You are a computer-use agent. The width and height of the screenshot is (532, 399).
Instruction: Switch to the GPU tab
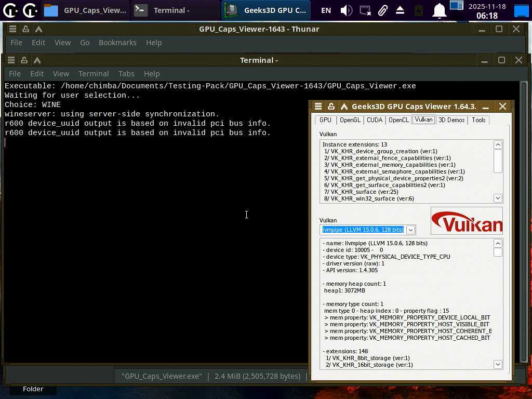coord(325,120)
